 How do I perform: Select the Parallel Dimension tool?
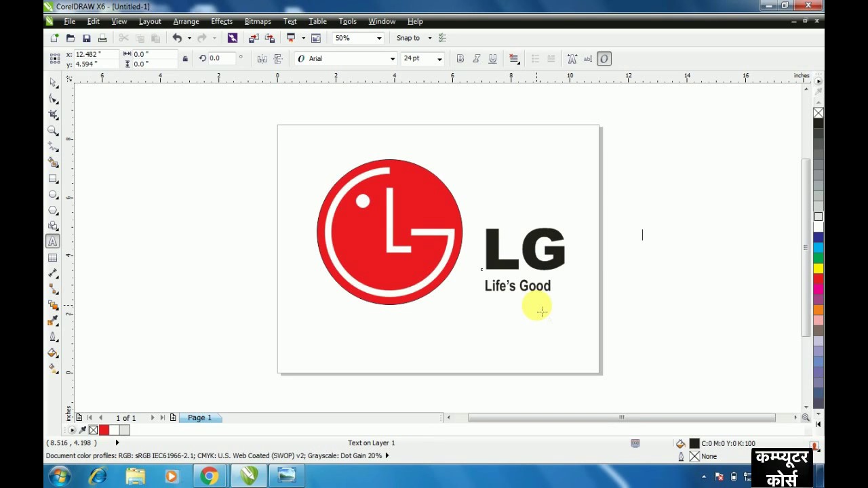53,273
